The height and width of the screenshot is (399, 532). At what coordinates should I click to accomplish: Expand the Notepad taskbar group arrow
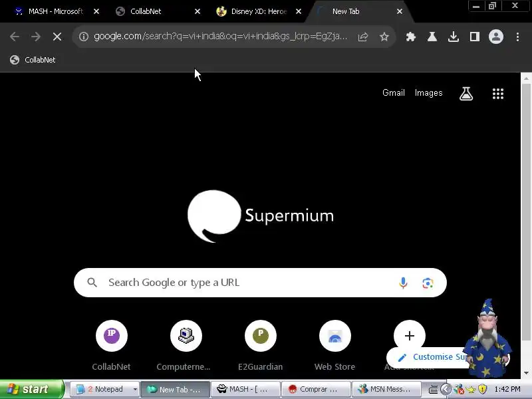click(x=136, y=389)
